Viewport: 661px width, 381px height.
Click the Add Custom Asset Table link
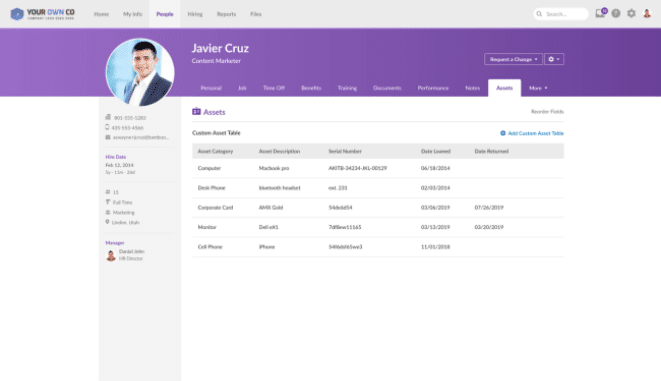pyautogui.click(x=535, y=133)
